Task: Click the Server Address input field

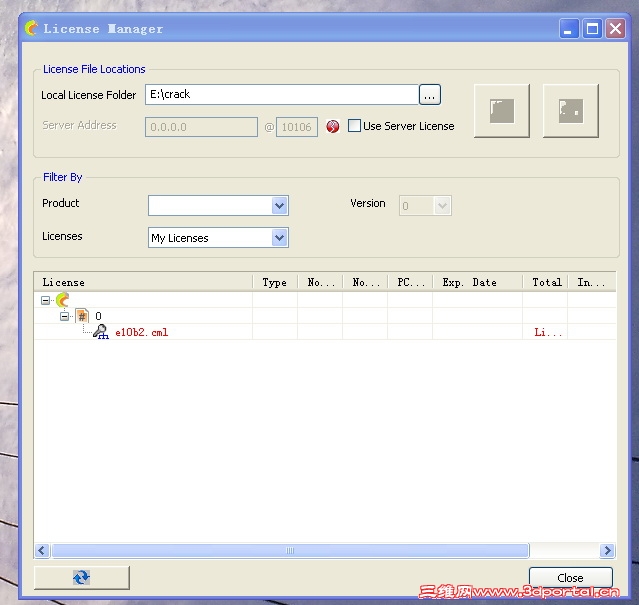Action: [201, 127]
